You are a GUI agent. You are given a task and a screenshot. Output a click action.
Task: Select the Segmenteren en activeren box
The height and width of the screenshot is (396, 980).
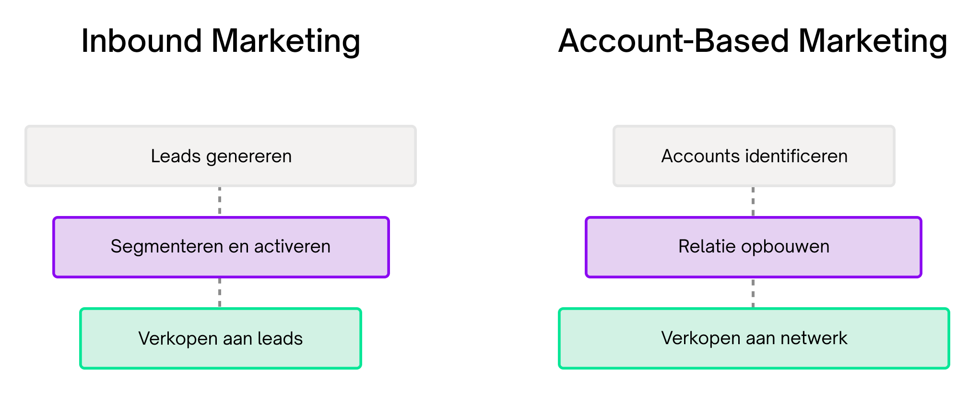coord(221,247)
